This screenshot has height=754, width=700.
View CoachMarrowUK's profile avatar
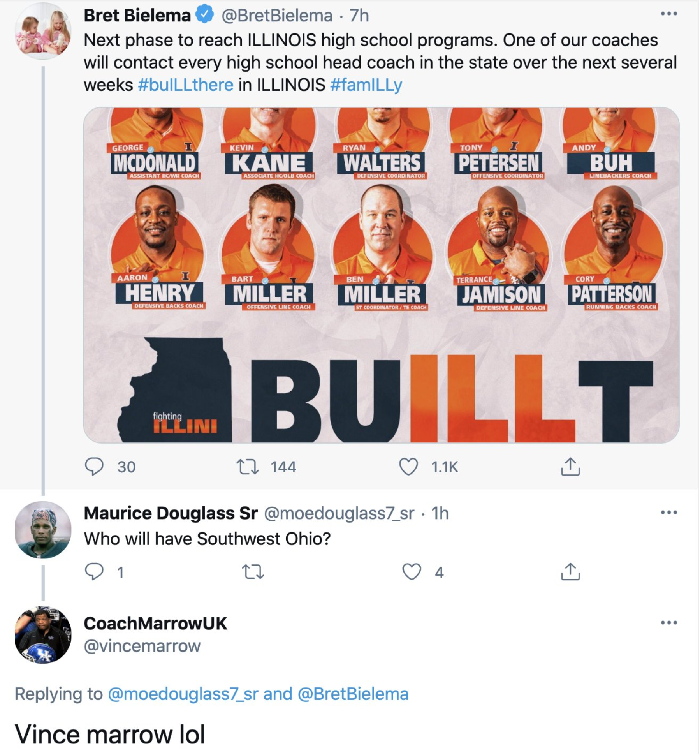pos(43,635)
